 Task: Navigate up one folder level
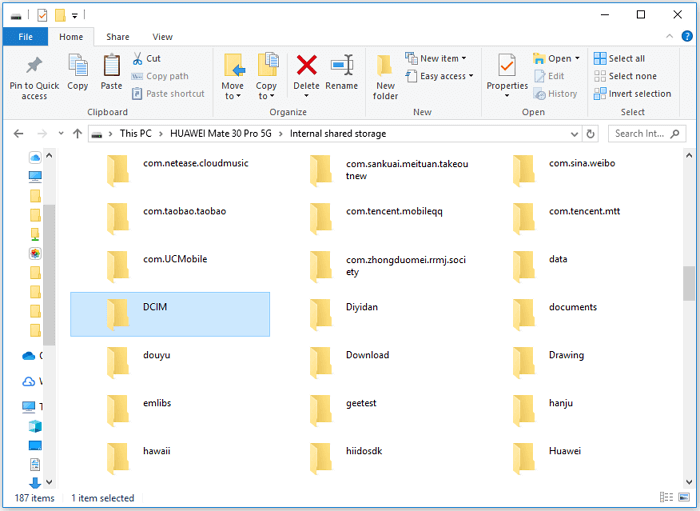[x=77, y=134]
